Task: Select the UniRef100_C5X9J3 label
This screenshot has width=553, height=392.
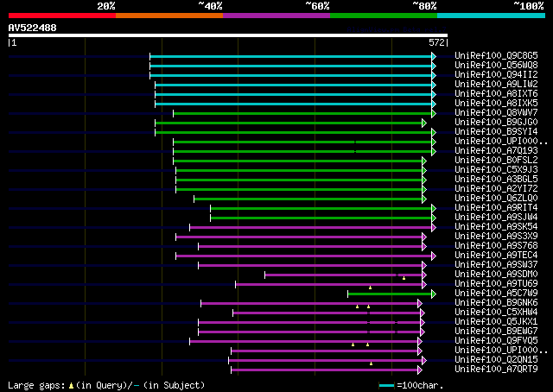Action: (496, 169)
